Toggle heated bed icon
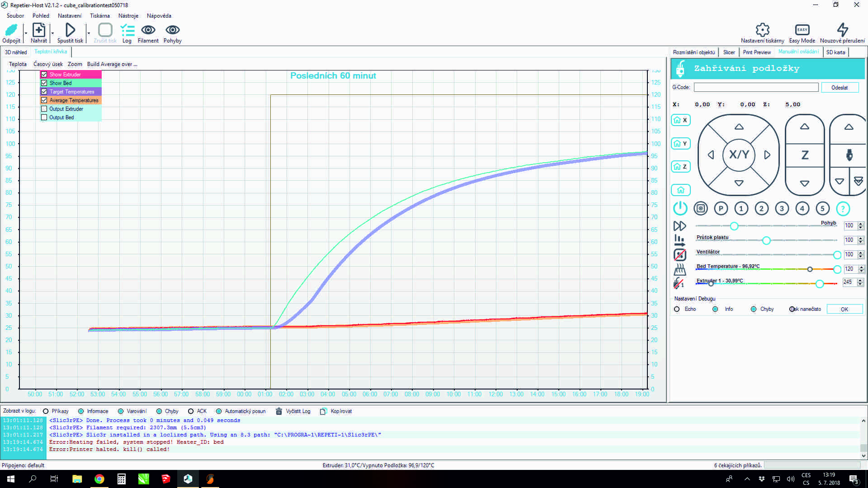This screenshot has width=868, height=488. [679, 270]
